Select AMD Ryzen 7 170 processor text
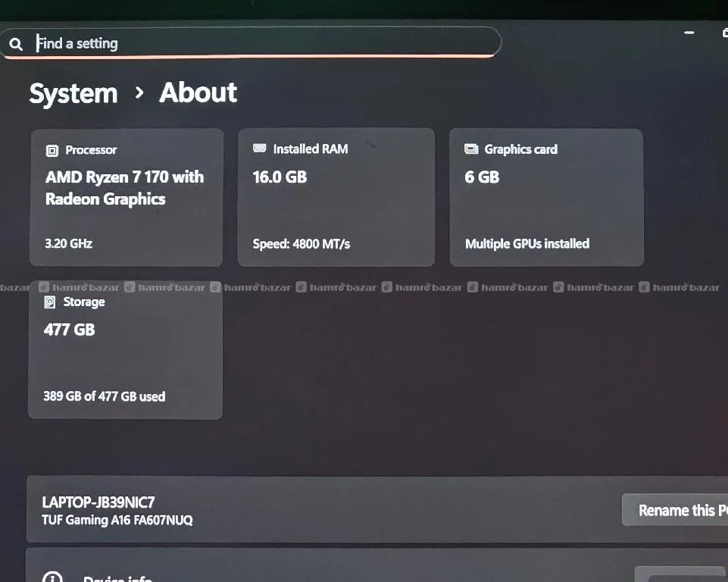 (124, 188)
